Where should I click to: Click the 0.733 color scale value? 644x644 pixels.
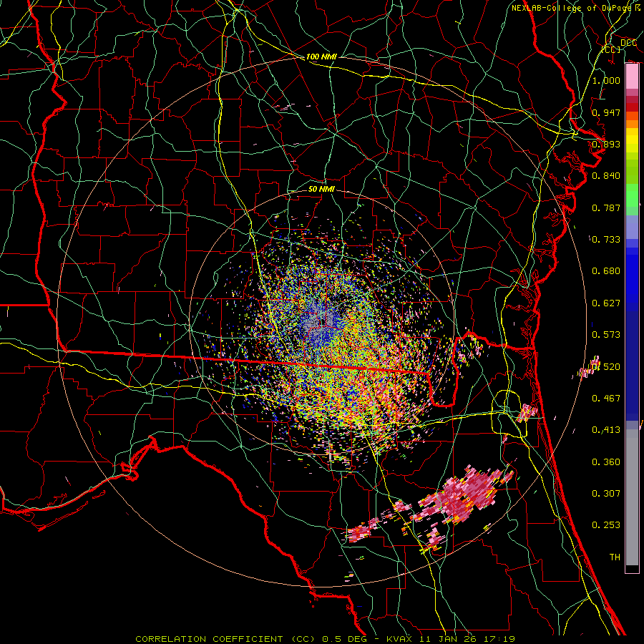(x=606, y=240)
